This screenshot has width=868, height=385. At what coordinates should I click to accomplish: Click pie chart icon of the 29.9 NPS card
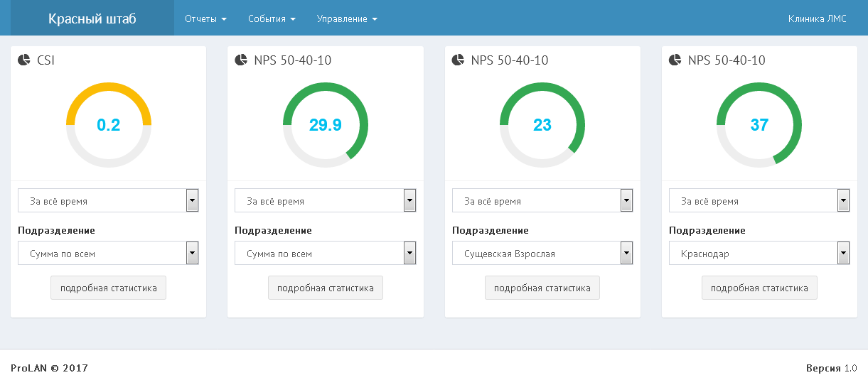240,60
